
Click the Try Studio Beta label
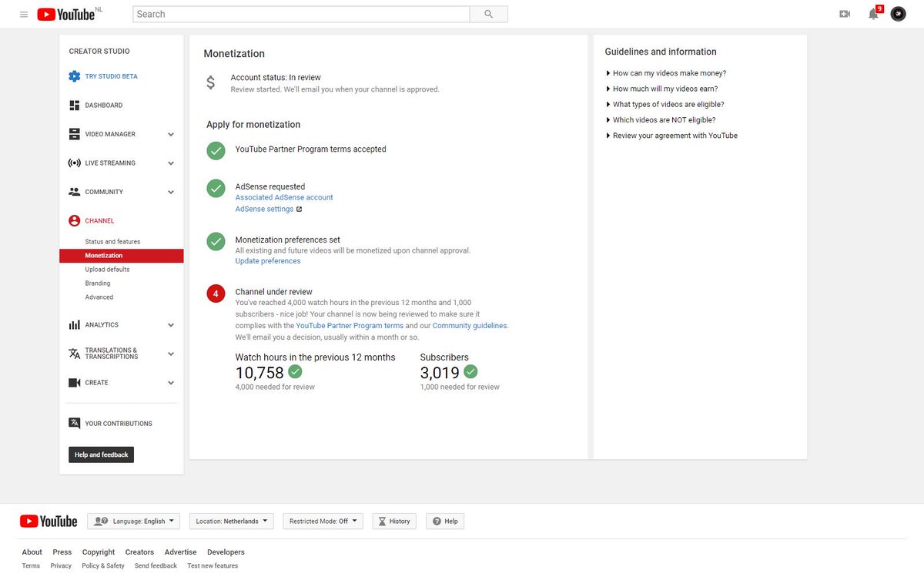coord(112,77)
